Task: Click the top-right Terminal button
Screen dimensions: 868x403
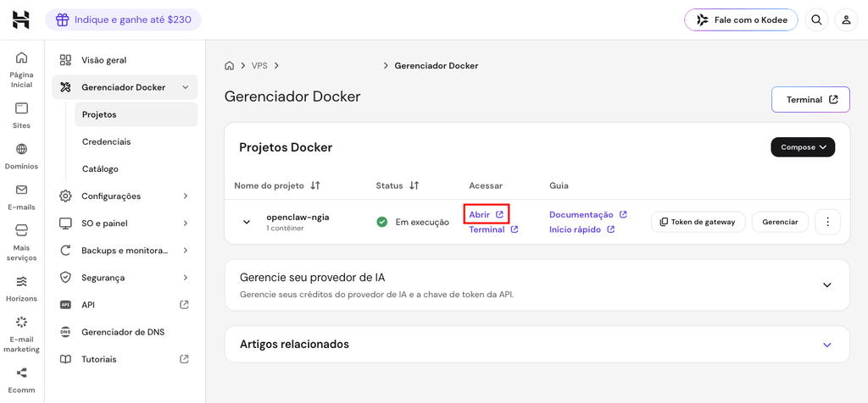Action: [x=810, y=100]
